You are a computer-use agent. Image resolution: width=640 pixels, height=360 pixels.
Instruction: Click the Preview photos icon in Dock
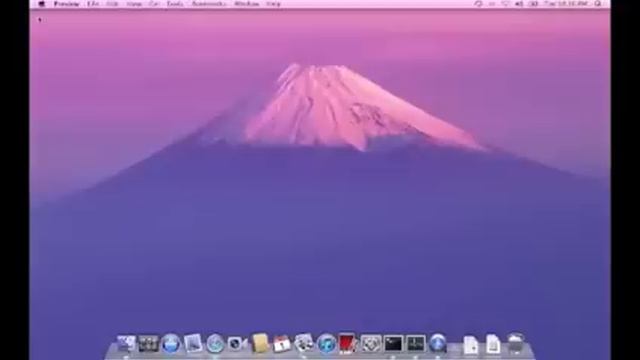tap(304, 343)
